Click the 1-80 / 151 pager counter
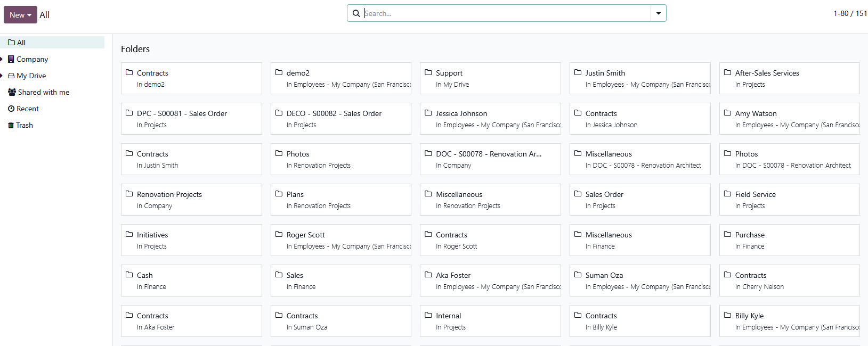 (x=849, y=13)
